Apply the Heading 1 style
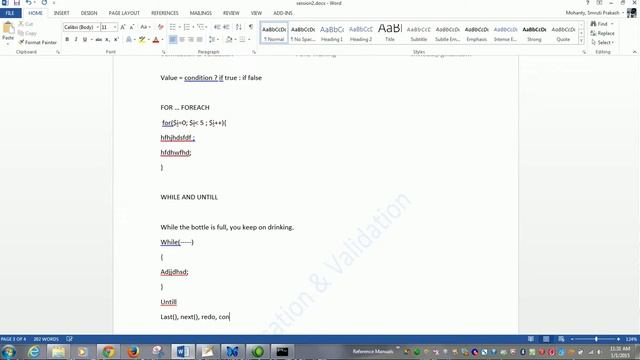This screenshot has height=360, width=640. (x=332, y=33)
